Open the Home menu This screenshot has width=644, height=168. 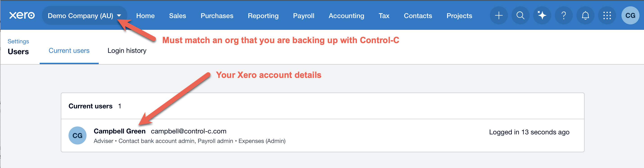tap(145, 16)
